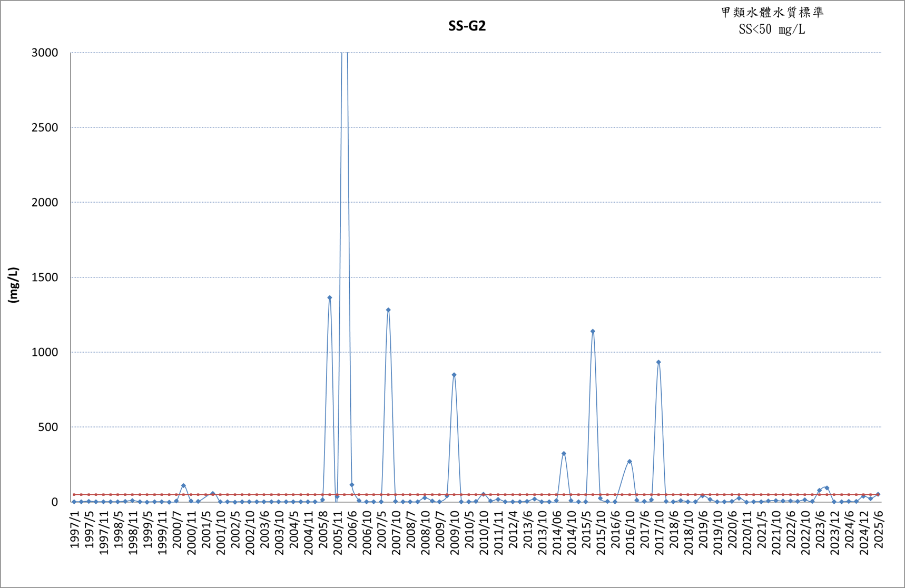Select the (mg/L) vertical axis title
Viewport: 905px width, 588px height.
coord(13,285)
